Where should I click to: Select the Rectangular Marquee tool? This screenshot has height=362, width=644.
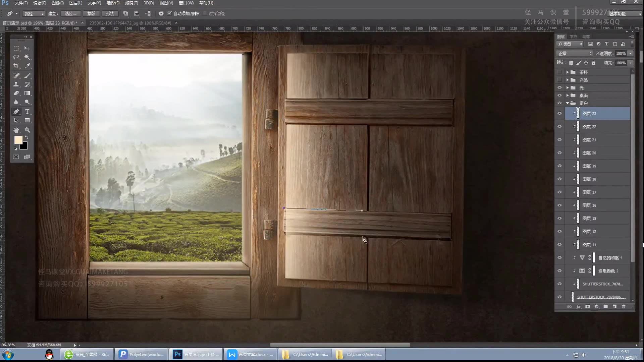coord(16,48)
